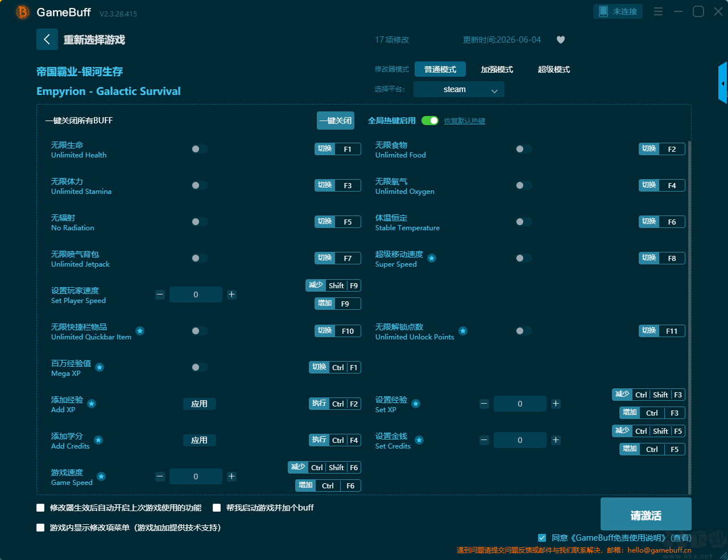
Task: Click Set Credits value field
Action: coord(520,440)
